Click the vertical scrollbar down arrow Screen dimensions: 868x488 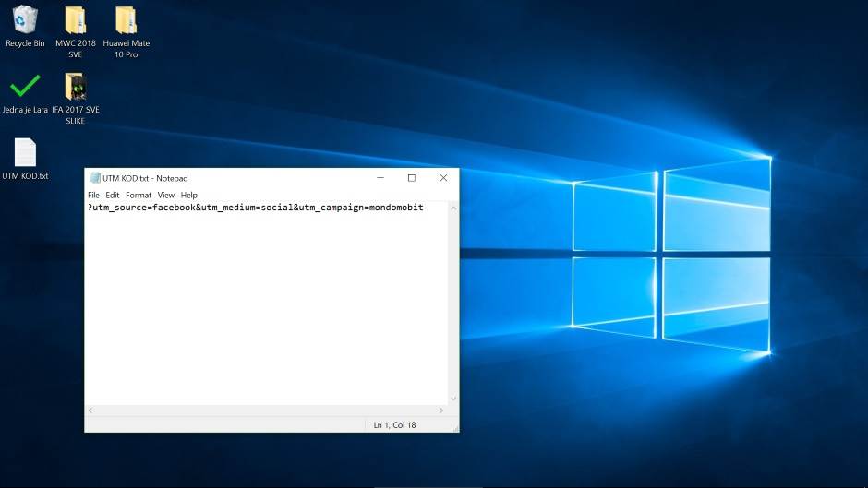pos(452,399)
